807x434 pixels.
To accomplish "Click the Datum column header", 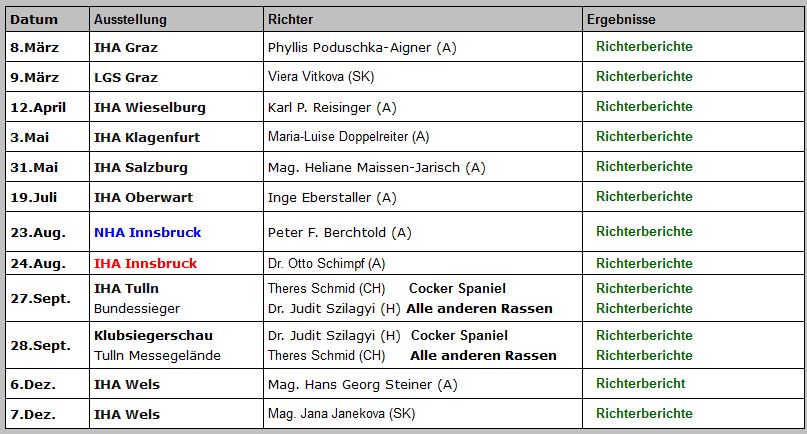I will tap(34, 19).
